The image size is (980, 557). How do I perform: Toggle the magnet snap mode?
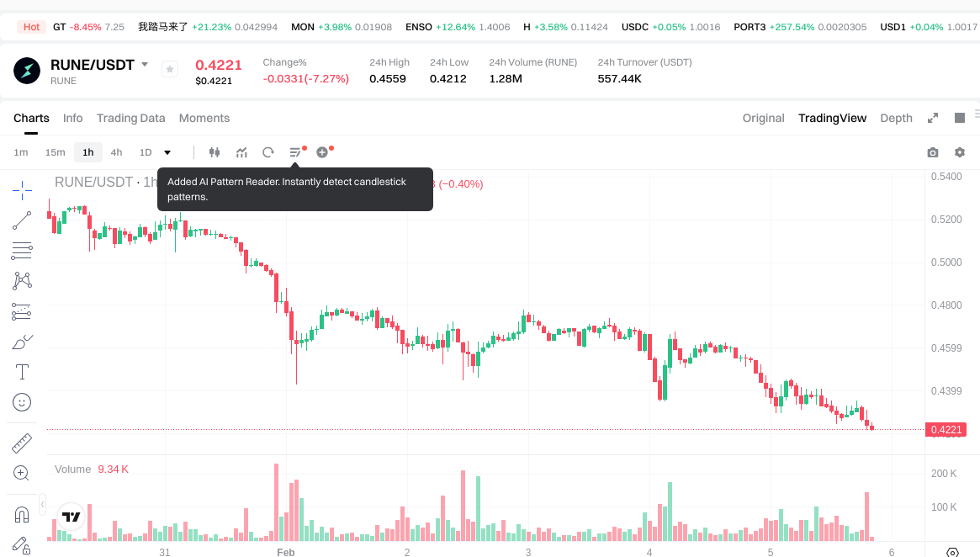[x=22, y=514]
